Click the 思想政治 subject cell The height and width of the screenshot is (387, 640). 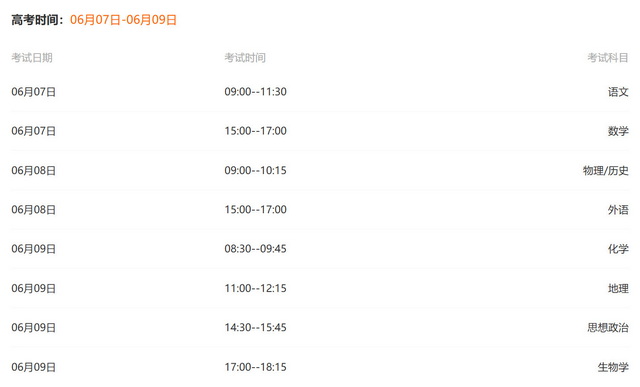coord(608,327)
